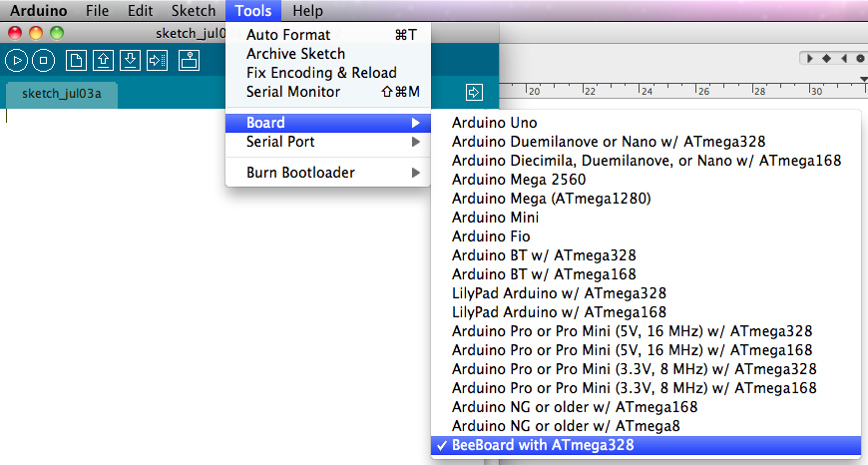Select Arduino NG or older w/ ATmega168
The height and width of the screenshot is (465, 868).
point(647,407)
